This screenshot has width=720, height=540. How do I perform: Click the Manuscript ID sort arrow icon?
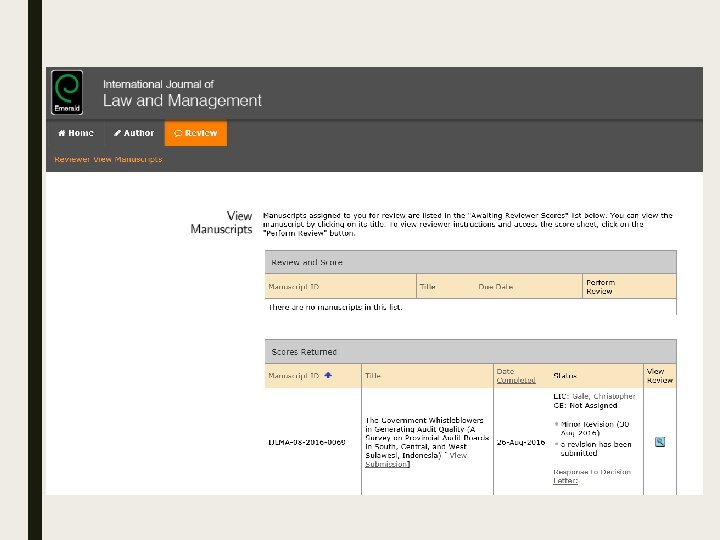328,375
